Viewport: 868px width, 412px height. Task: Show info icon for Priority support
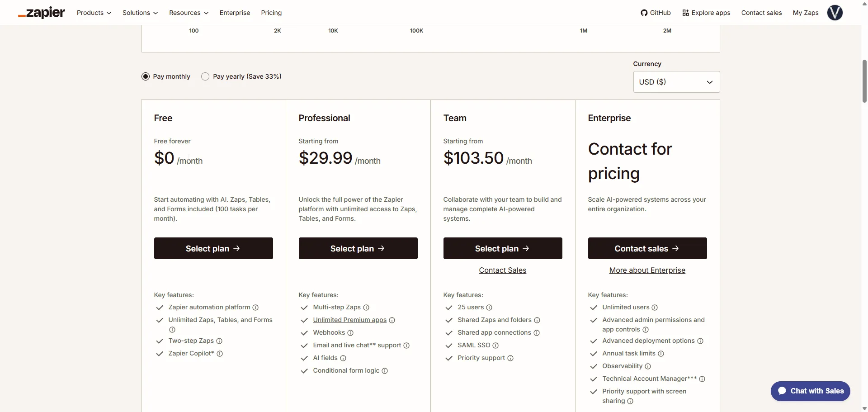pyautogui.click(x=510, y=358)
